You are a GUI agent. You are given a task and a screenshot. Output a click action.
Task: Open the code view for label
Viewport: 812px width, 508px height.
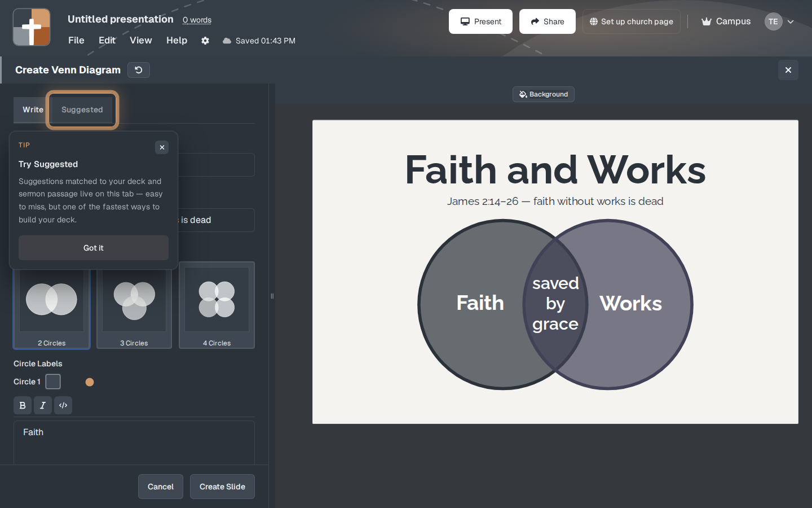click(63, 405)
